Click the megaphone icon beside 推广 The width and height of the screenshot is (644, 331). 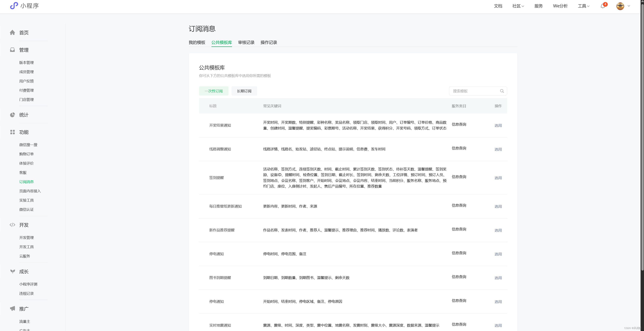(x=12, y=309)
